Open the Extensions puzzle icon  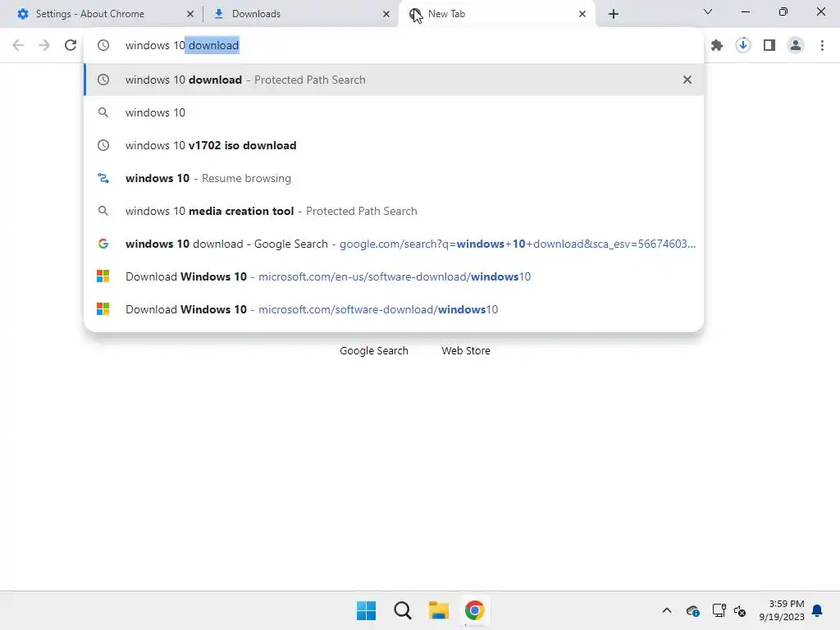coord(717,46)
